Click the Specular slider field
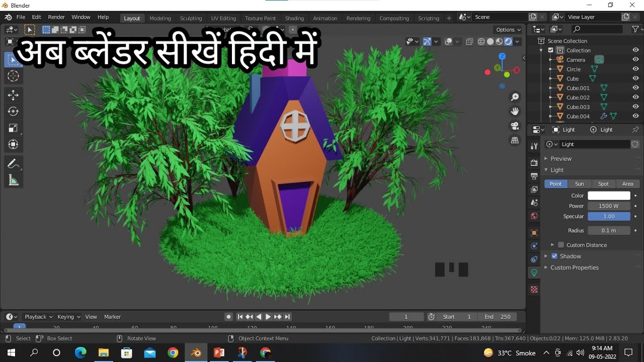The height and width of the screenshot is (362, 644). point(609,216)
